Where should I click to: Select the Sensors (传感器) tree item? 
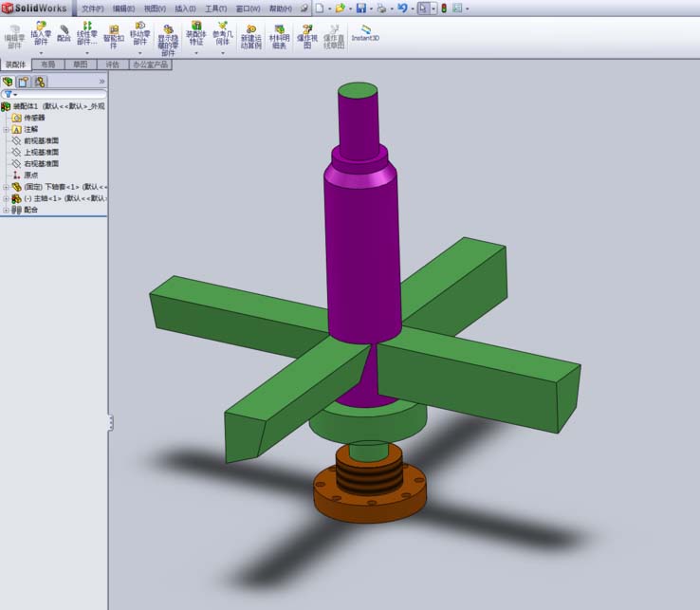pyautogui.click(x=28, y=118)
